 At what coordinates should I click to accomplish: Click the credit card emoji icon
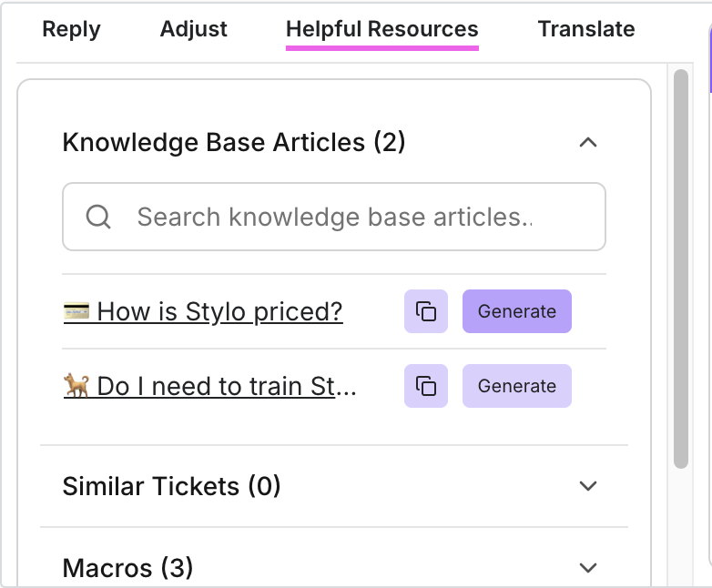(76, 312)
